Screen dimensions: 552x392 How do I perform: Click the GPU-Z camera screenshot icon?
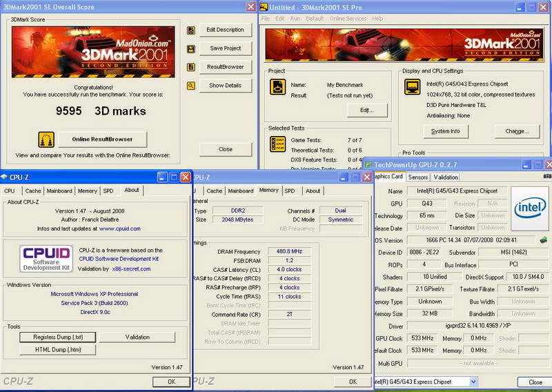point(547,176)
